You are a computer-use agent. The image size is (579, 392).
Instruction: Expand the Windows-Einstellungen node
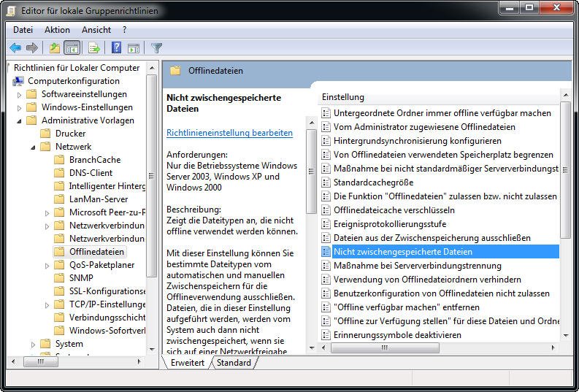19,108
